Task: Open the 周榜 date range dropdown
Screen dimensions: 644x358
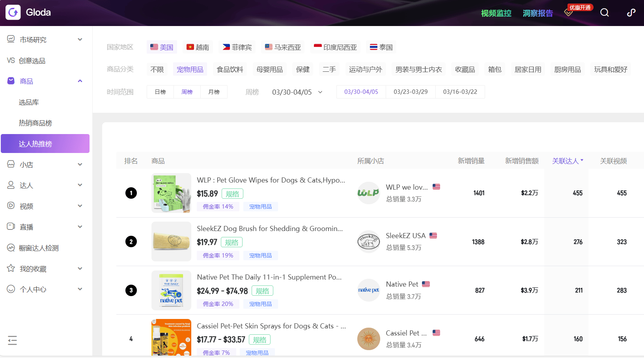Action: (x=297, y=92)
